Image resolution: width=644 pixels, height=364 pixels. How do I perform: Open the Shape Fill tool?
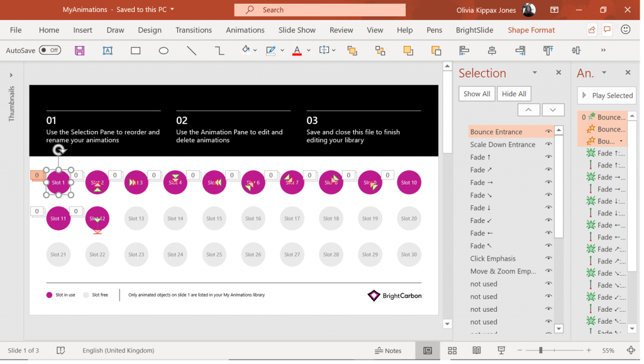point(245,50)
